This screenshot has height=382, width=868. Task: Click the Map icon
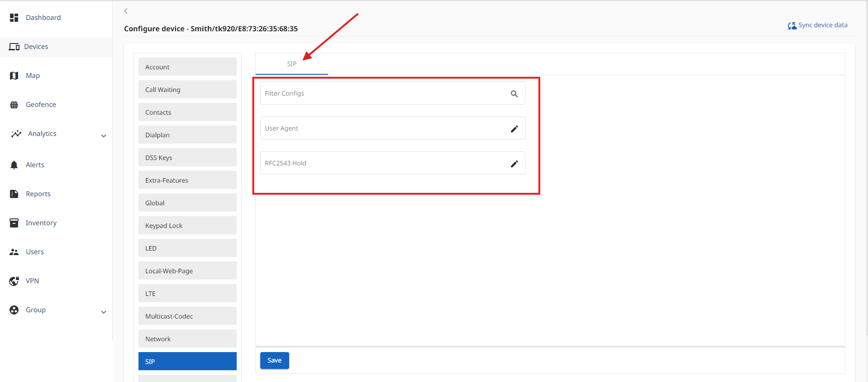[x=14, y=76]
